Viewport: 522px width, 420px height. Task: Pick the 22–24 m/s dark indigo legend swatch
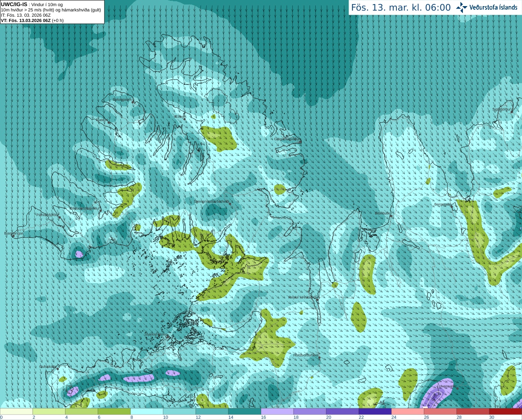pyautogui.click(x=375, y=411)
